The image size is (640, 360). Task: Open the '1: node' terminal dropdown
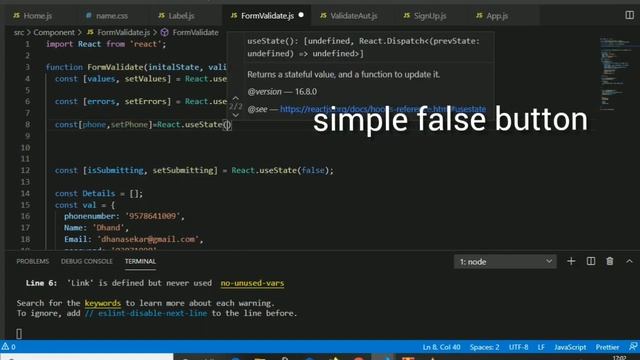[505, 262]
